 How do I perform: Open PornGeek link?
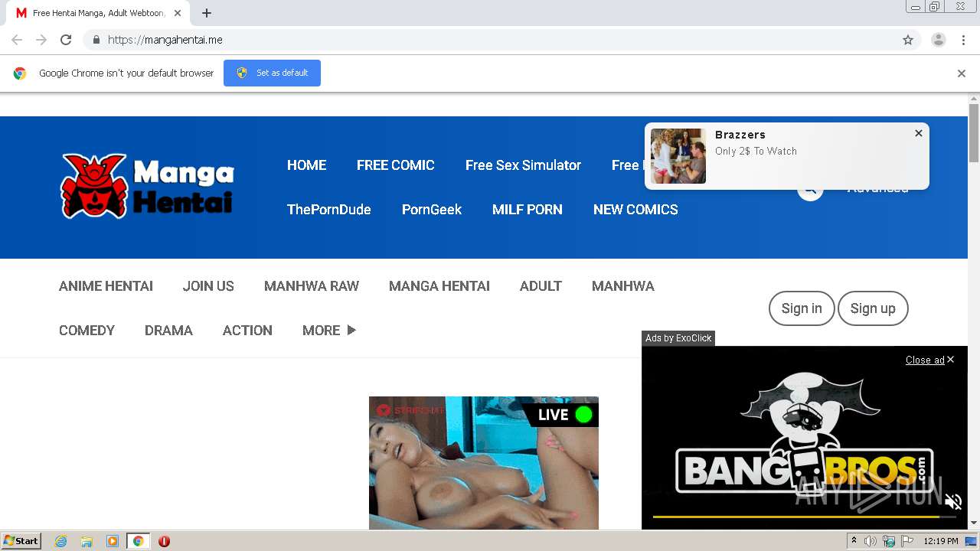(432, 210)
